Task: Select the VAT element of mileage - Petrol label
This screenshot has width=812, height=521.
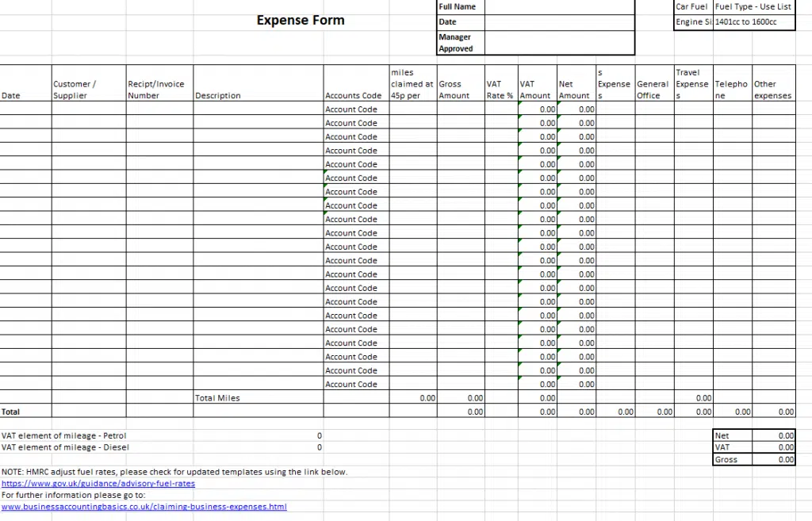Action: [x=63, y=435]
